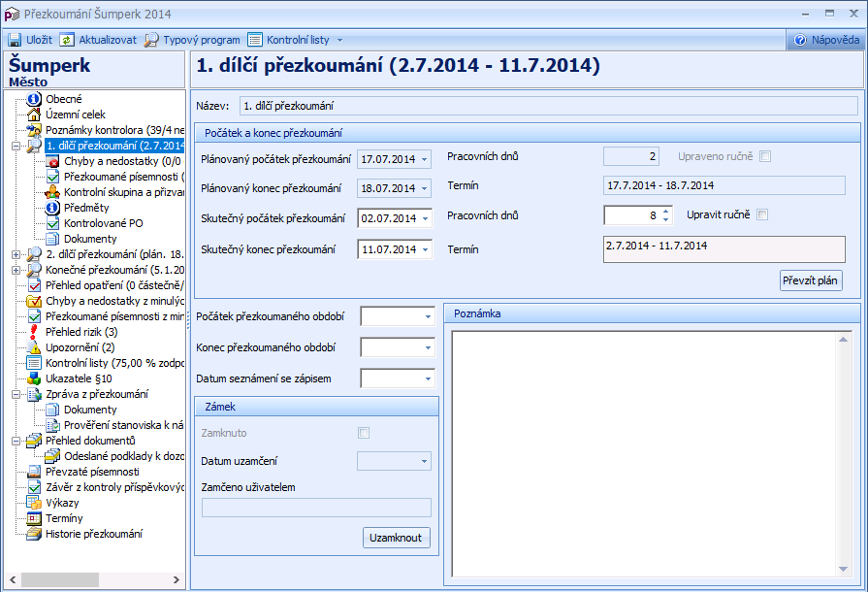This screenshot has height=592, width=868.
Task: Open Skutečný počátek přezkoumání date dropdown
Action: tap(425, 218)
